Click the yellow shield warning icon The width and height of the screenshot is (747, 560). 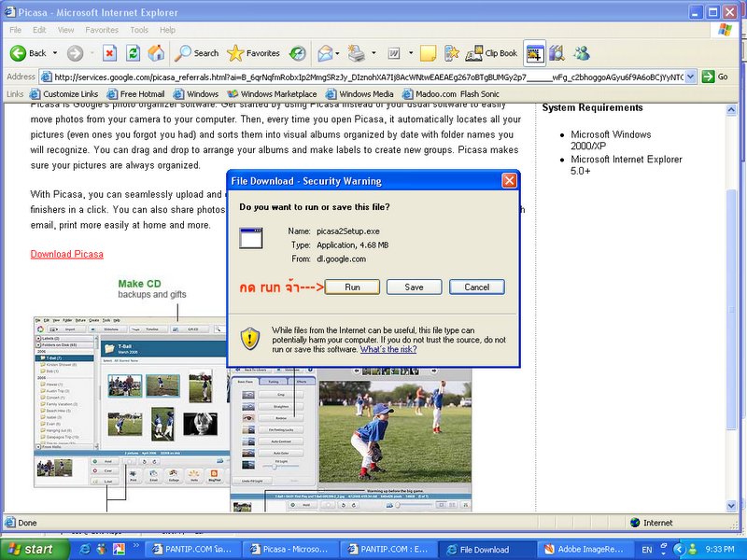[x=250, y=339]
